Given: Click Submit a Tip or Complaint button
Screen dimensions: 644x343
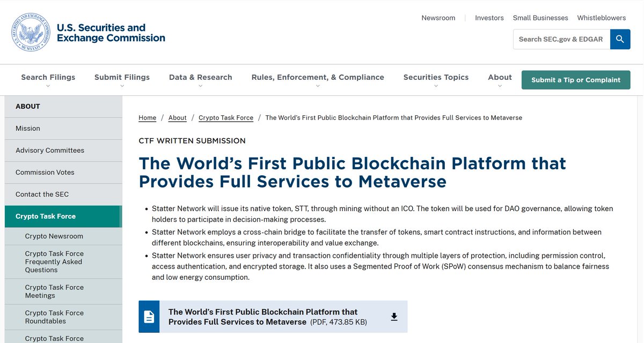Looking at the screenshot, I should click(x=576, y=80).
